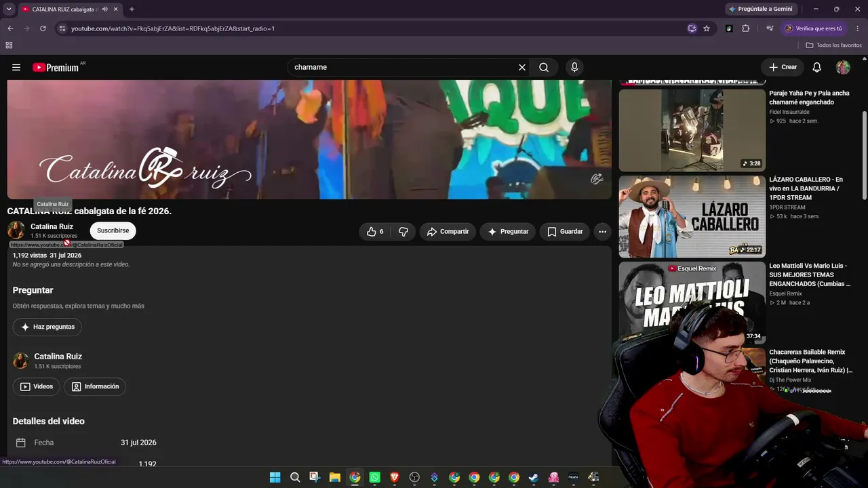
Task: Go back with the browser back arrow
Action: pyautogui.click(x=10, y=28)
